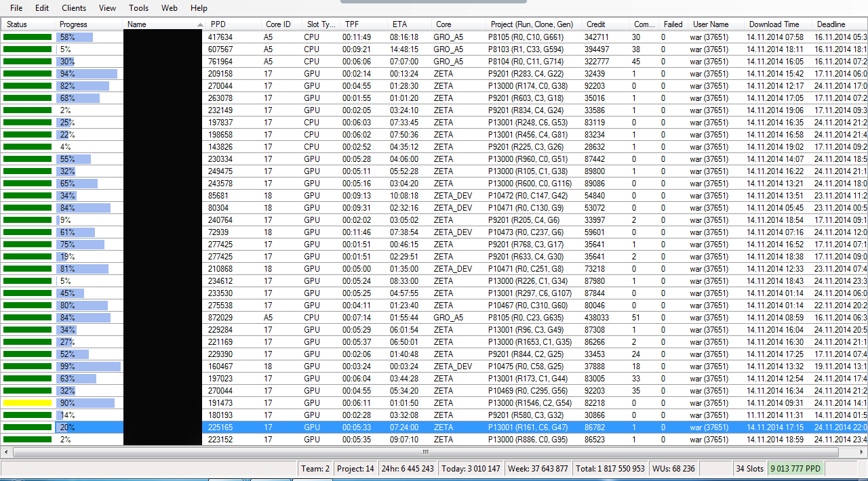Image resolution: width=868 pixels, height=481 pixels.
Task: Click credit value 438033
Action: tap(597, 318)
